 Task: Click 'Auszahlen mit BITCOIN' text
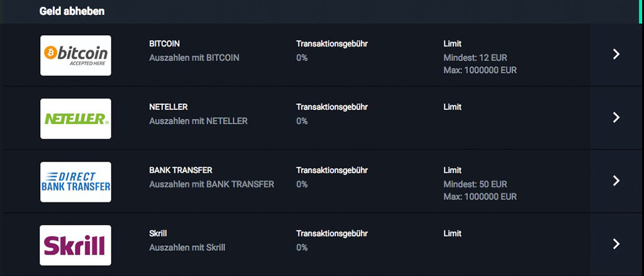194,58
